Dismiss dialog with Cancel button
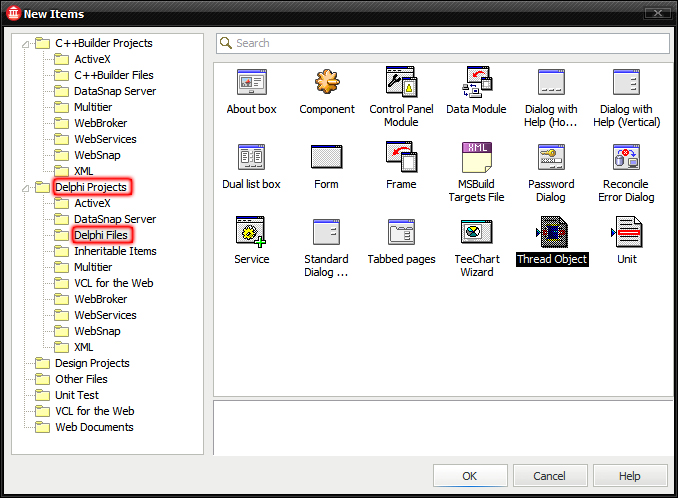This screenshot has width=678, height=498. pyautogui.click(x=550, y=476)
